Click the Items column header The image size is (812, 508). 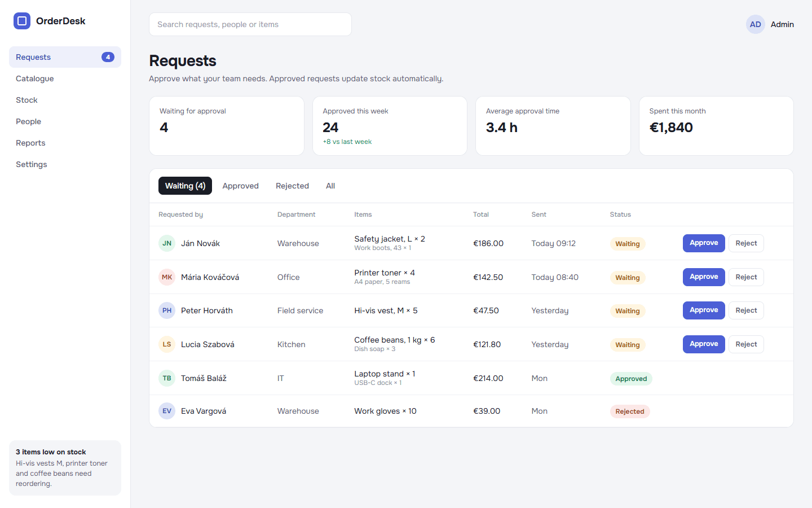(363, 214)
